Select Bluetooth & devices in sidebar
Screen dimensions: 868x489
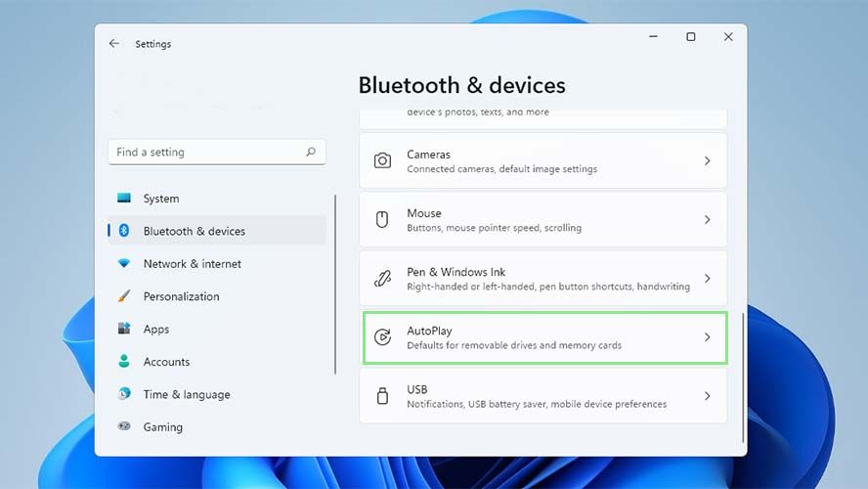point(217,231)
